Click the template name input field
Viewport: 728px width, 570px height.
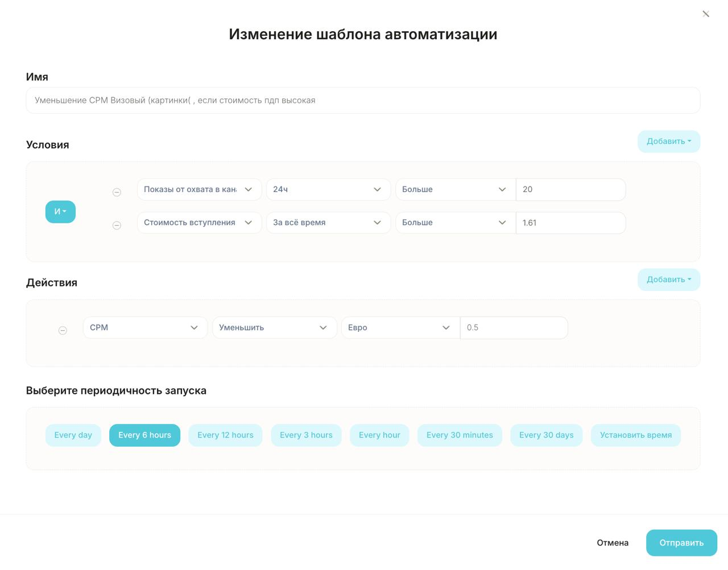coord(363,101)
